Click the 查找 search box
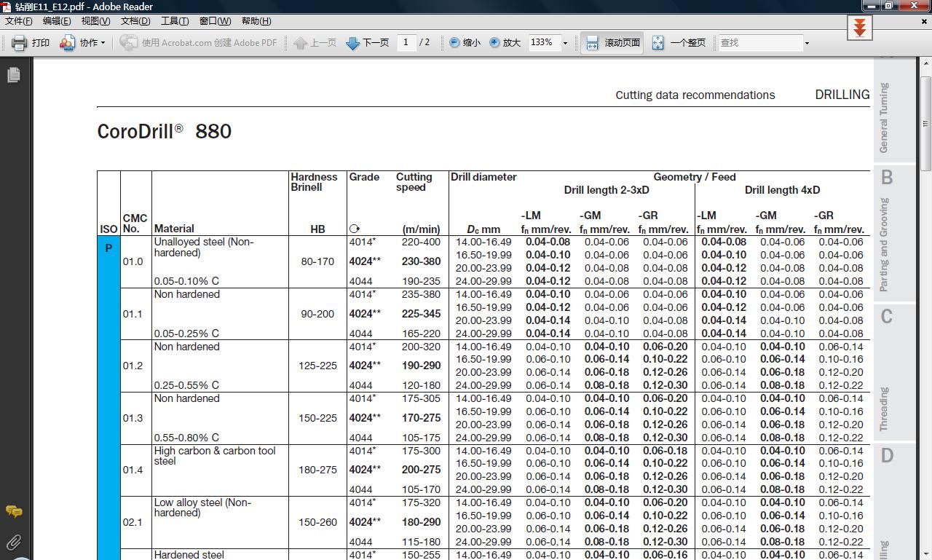The image size is (932, 560). coord(760,43)
